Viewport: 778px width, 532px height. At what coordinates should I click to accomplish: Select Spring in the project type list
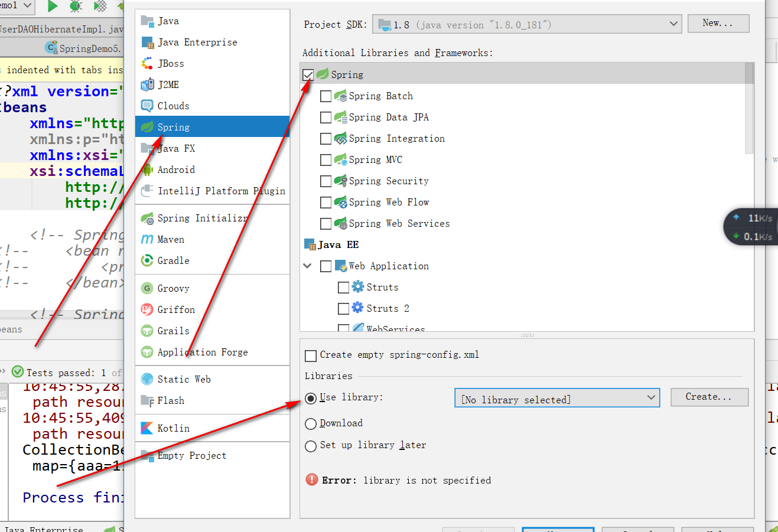pos(213,127)
